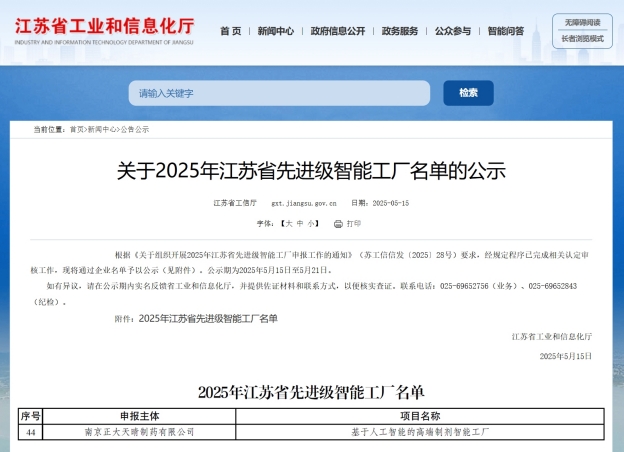Set font size to large 大
Screen dimensions: 624x452
click(x=286, y=223)
